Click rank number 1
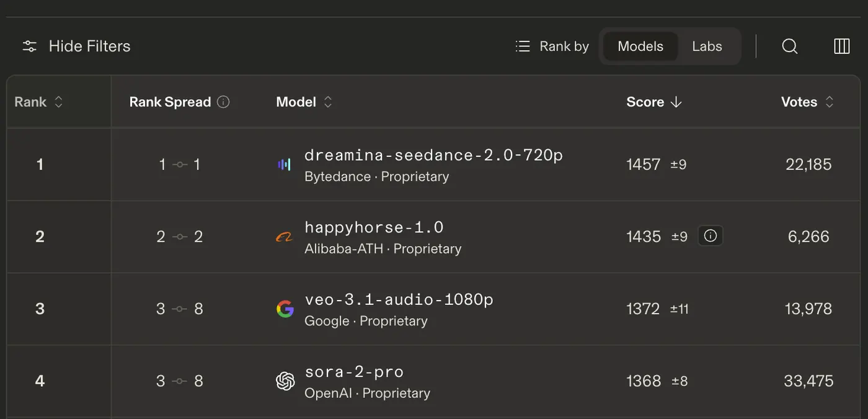 pyautogui.click(x=40, y=164)
